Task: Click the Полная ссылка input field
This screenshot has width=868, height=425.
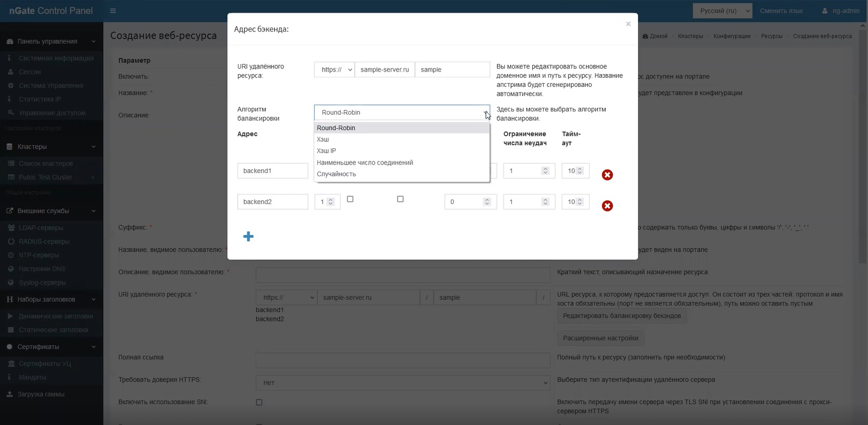Action: click(x=403, y=360)
